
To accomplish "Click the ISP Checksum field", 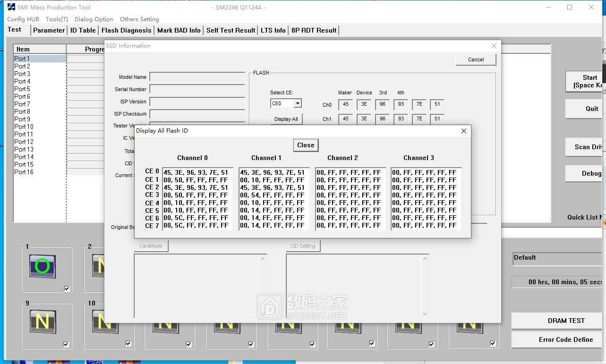I will (197, 114).
